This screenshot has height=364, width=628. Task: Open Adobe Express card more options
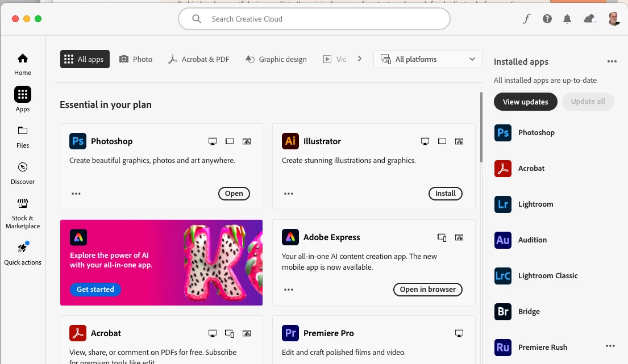[288, 290]
